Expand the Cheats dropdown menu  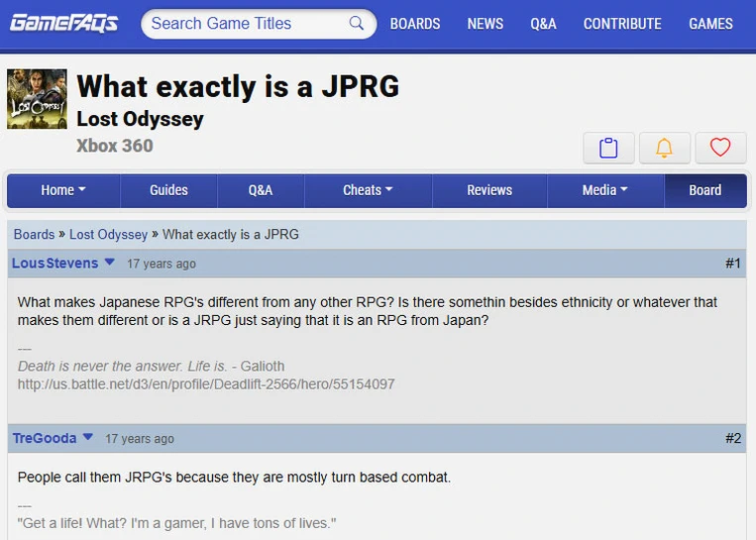point(368,190)
